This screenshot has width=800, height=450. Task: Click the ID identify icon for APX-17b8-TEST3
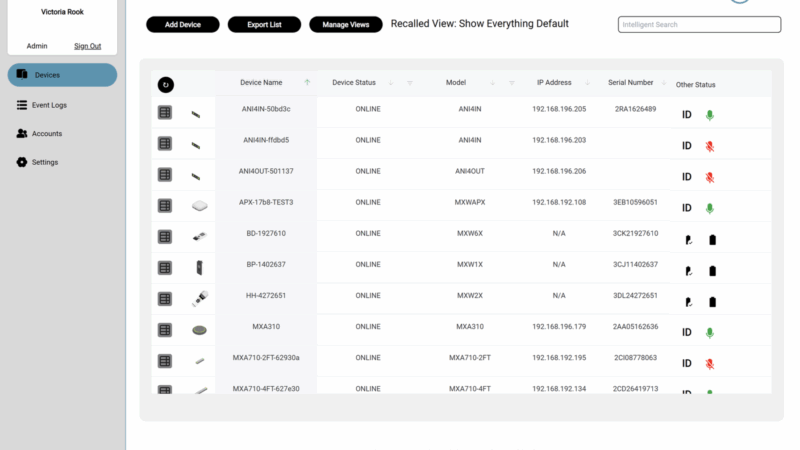click(x=687, y=208)
